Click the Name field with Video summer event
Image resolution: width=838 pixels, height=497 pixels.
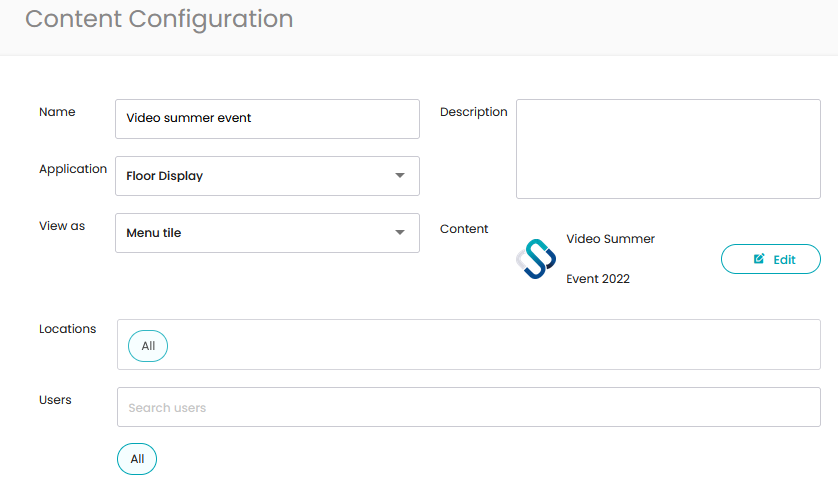point(267,119)
